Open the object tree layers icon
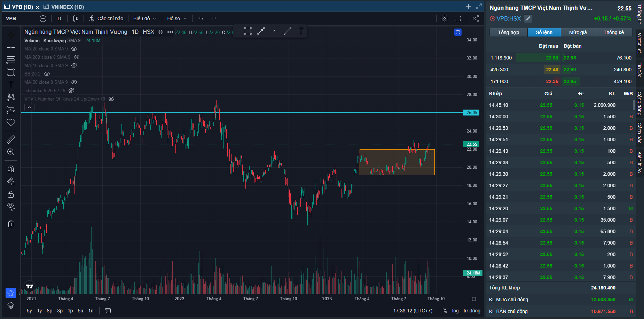Image resolution: width=644 pixels, height=319 pixels. 11,305
